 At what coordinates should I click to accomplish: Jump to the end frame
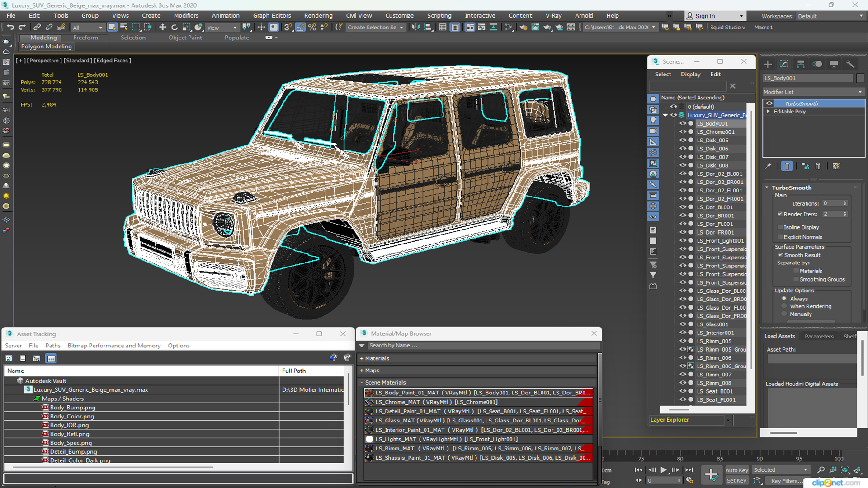point(689,470)
